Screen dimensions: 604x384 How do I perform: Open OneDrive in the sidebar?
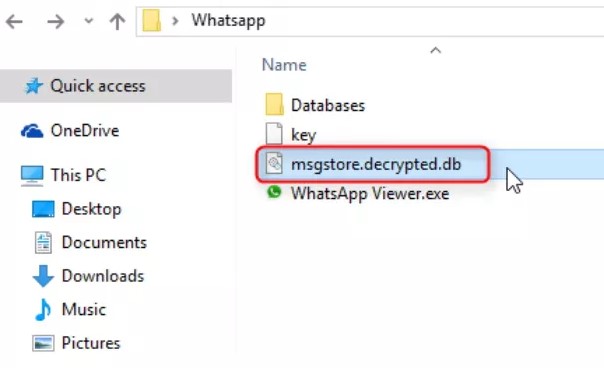point(85,131)
